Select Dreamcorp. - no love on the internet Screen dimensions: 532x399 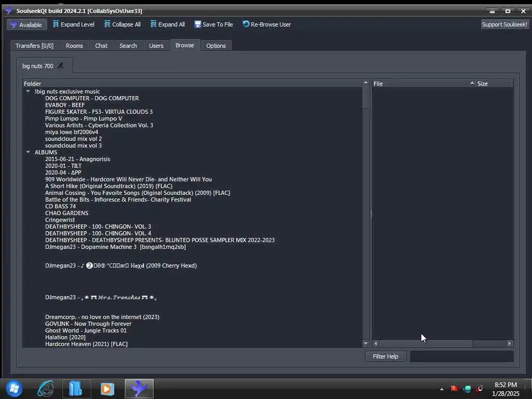102,317
